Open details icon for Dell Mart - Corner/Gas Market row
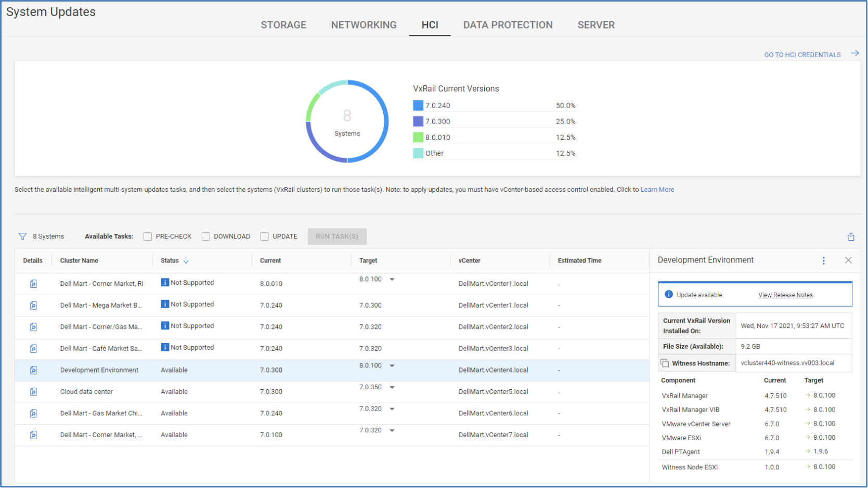 point(33,327)
